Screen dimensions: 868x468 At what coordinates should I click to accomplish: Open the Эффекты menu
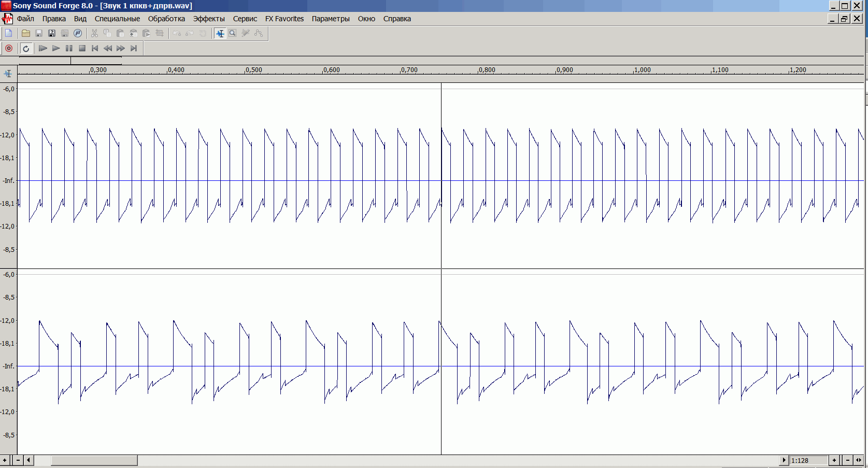point(209,19)
